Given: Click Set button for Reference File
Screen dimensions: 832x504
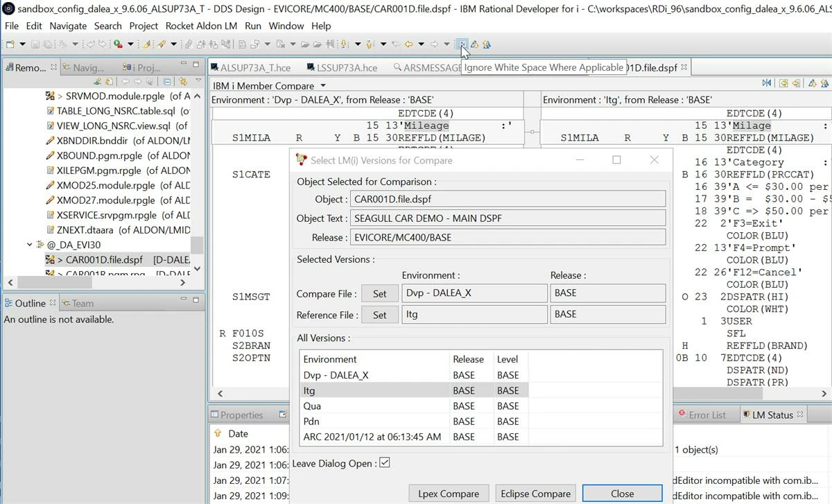Looking at the screenshot, I should click(x=379, y=315).
